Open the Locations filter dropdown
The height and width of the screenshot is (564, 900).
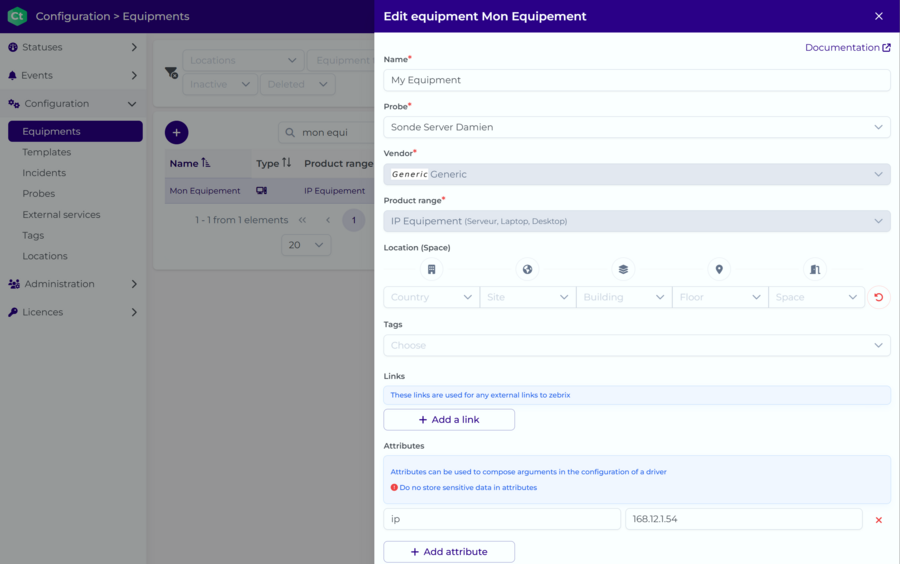coord(243,60)
